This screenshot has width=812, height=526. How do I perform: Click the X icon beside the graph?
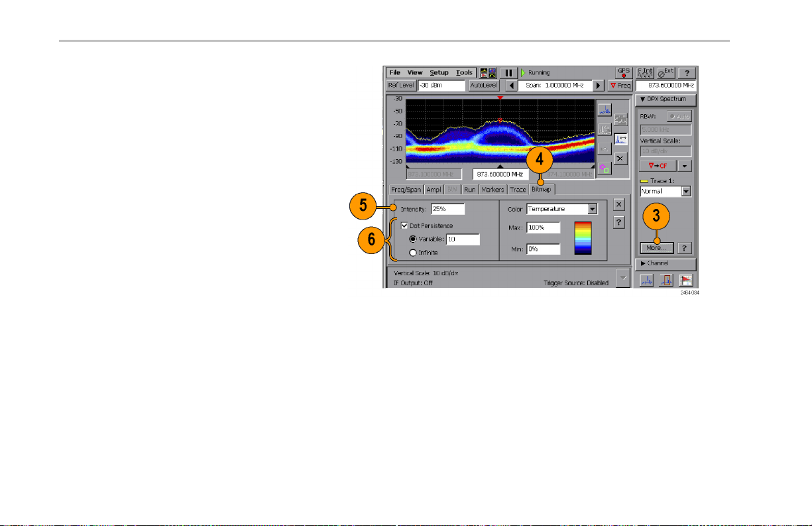(620, 158)
